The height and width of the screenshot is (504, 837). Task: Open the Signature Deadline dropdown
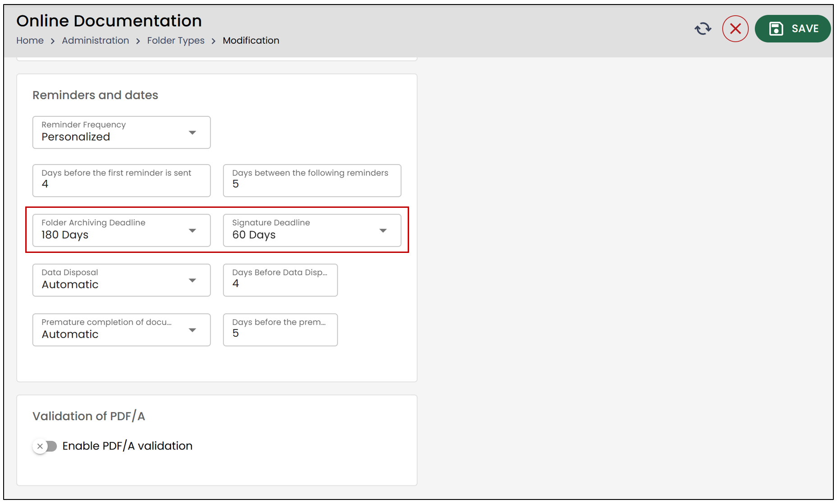click(x=312, y=230)
